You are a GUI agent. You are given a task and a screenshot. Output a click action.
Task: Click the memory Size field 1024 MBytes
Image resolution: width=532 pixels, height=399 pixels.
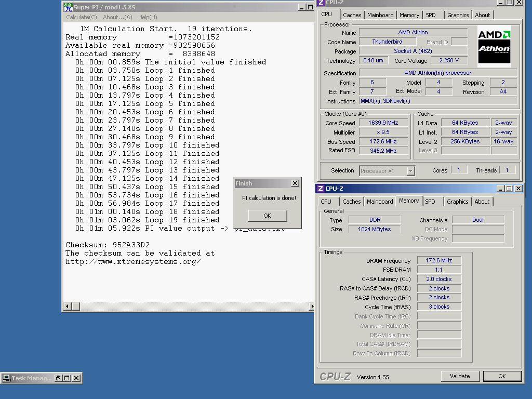tap(375, 229)
